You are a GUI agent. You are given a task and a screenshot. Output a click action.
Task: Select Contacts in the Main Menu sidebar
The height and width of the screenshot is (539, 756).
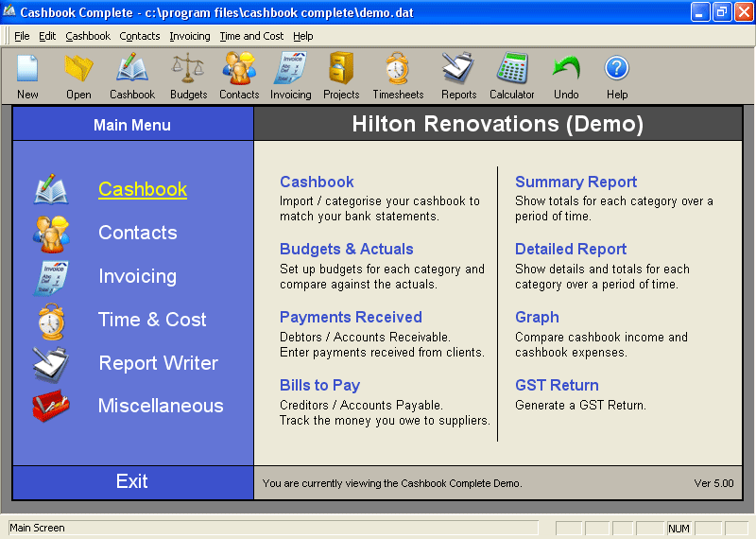(x=138, y=233)
